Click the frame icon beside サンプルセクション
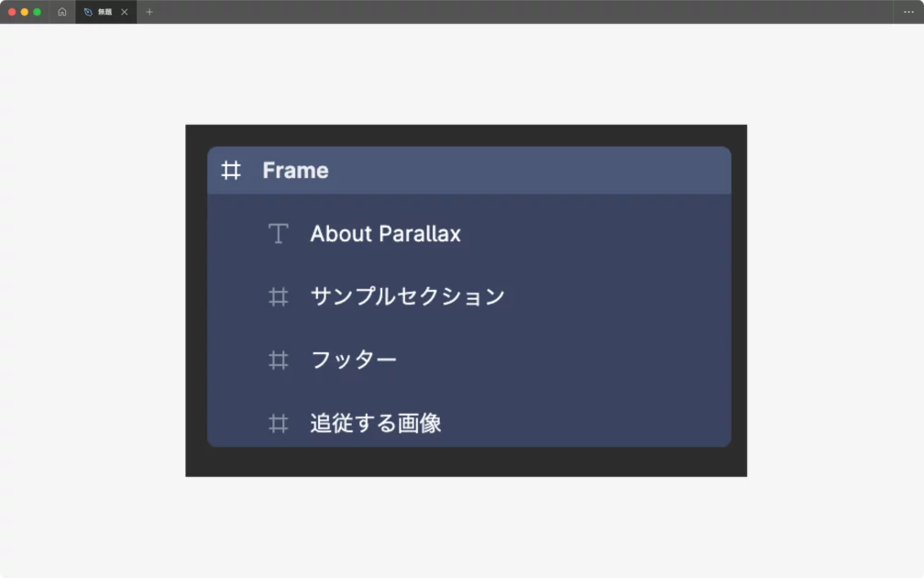Screen dimensions: 924x578 pyautogui.click(x=278, y=297)
